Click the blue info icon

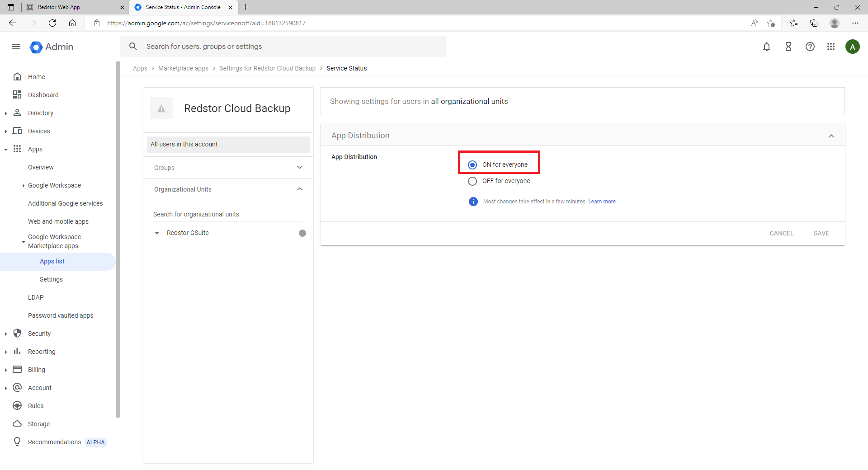(473, 202)
